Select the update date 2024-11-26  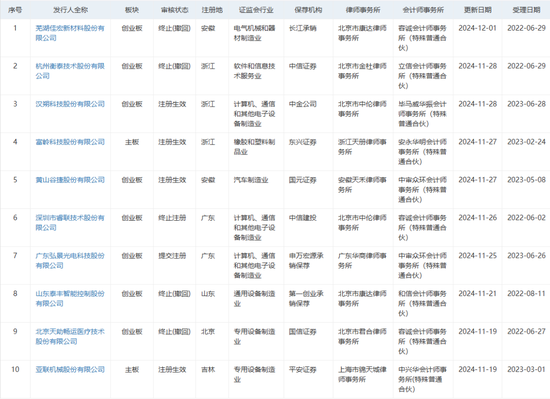(x=477, y=218)
